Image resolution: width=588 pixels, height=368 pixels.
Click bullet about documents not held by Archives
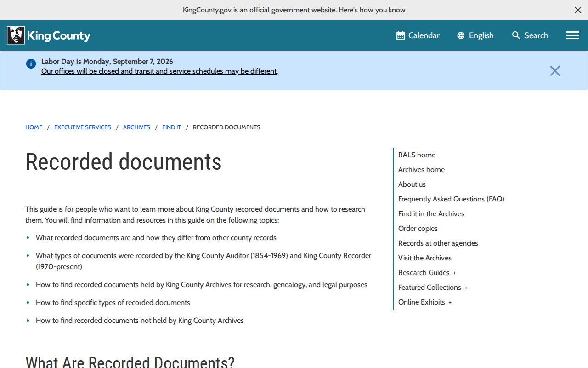point(140,321)
